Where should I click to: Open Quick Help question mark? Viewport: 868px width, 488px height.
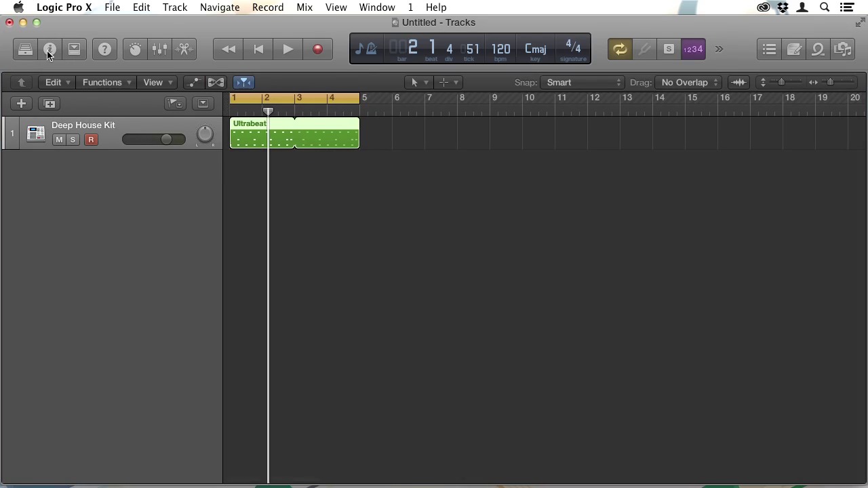pos(104,49)
